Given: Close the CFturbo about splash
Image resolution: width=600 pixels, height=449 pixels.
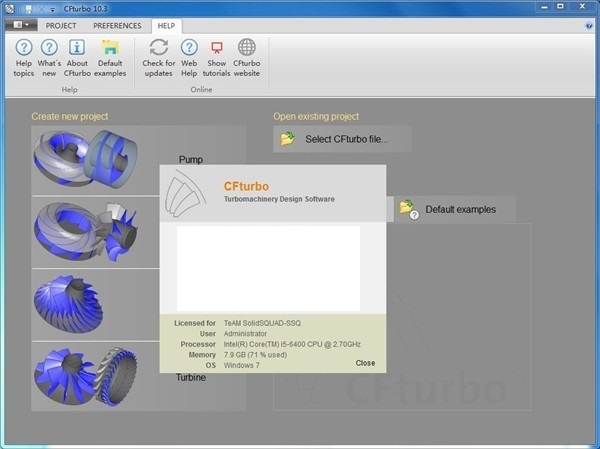Looking at the screenshot, I should pos(365,363).
